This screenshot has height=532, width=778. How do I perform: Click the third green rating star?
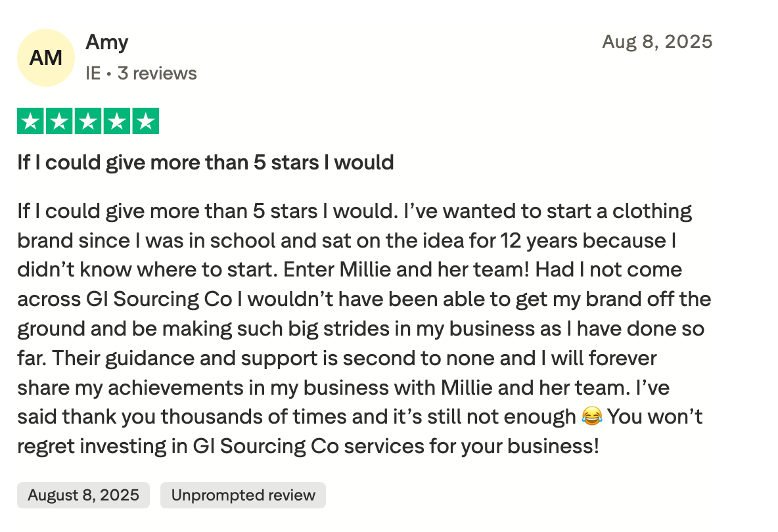point(88,121)
